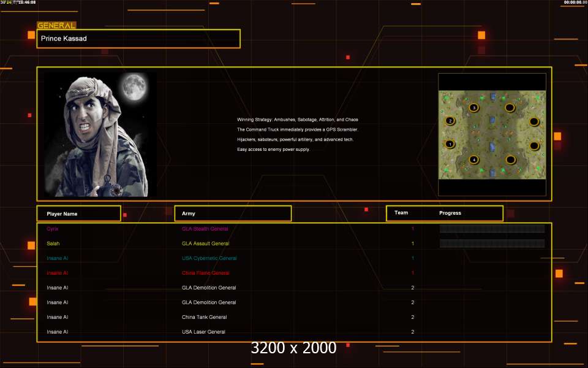Click the Progress column header
The width and height of the screenshot is (588, 368).
450,213
